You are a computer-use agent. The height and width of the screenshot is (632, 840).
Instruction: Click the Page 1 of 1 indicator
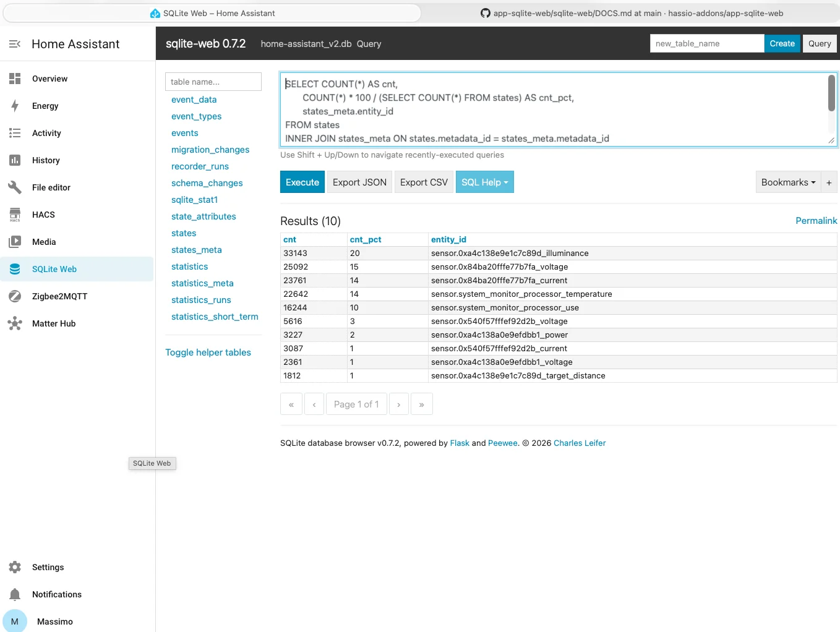tap(356, 404)
